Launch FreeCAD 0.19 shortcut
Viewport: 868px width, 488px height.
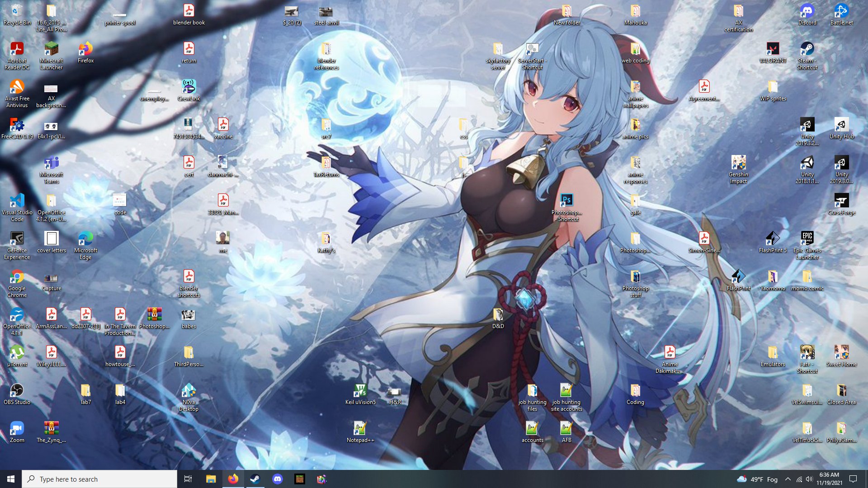(17, 128)
